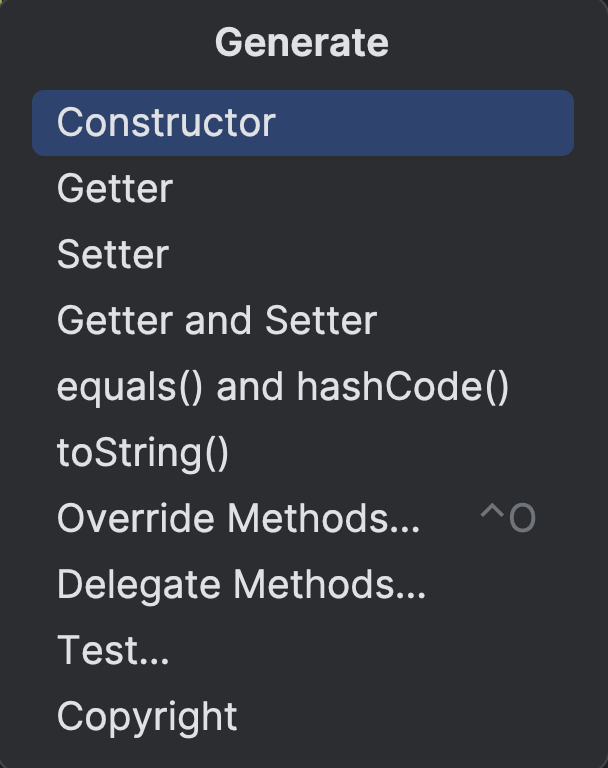
Task: Create both Getter and Setter methods
Action: [x=217, y=321]
